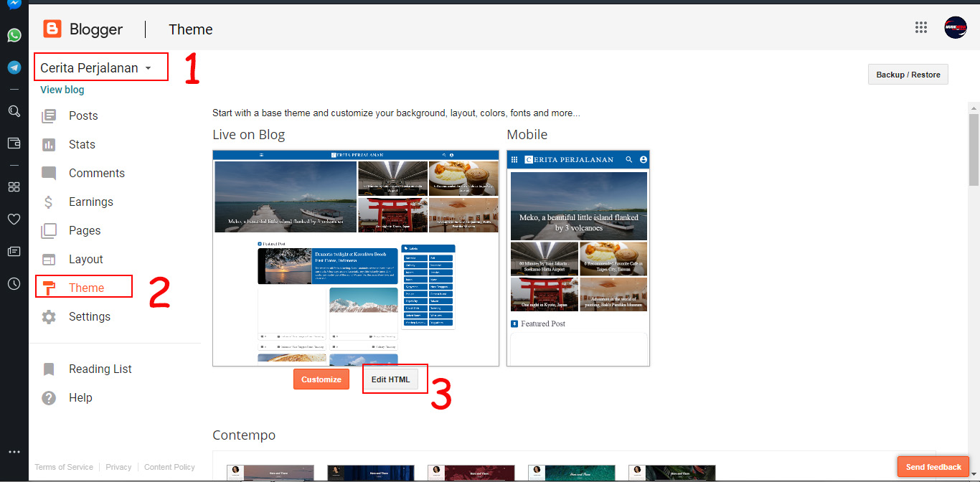The height and width of the screenshot is (482, 980).
Task: Open the Content Policy link
Action: (169, 467)
